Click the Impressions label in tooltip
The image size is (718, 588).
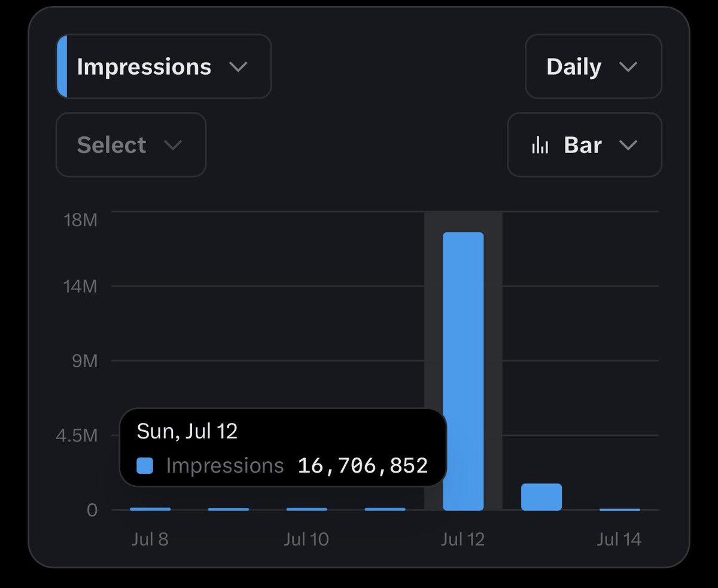[225, 466]
